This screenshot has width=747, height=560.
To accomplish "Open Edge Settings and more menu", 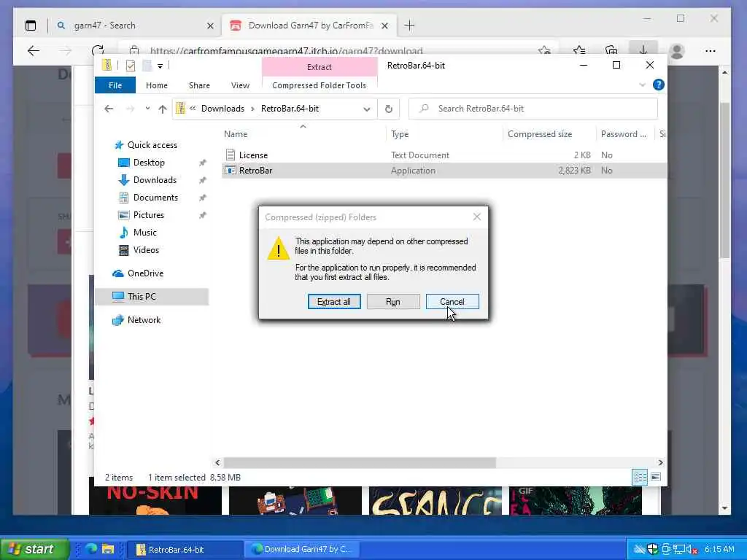I will coord(711,50).
